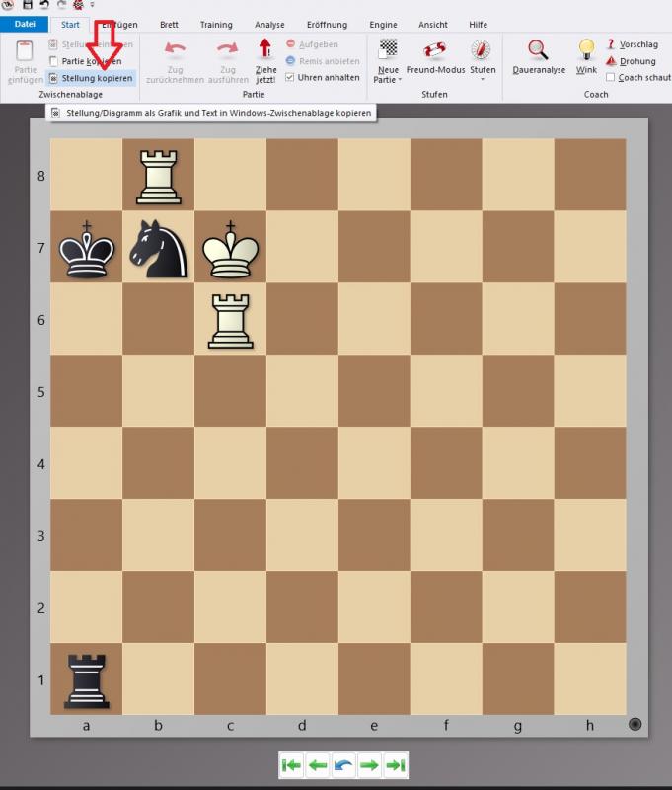The width and height of the screenshot is (672, 790).
Task: Expand the quick access toolbar arrow
Action: coord(92,5)
